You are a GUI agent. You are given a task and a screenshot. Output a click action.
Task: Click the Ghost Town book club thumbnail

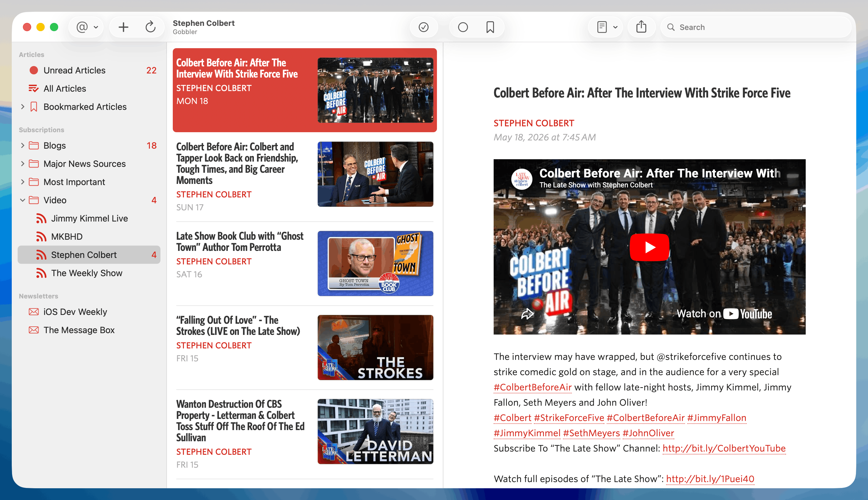point(375,264)
